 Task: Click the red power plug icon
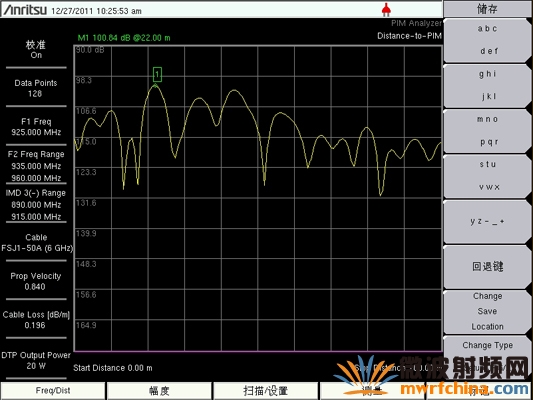386,10
